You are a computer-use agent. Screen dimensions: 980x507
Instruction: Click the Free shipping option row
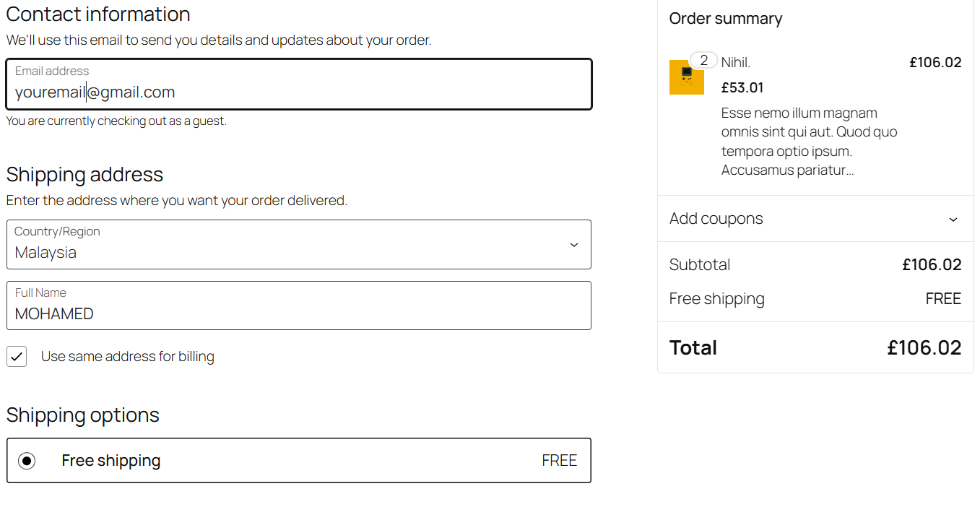click(x=298, y=460)
